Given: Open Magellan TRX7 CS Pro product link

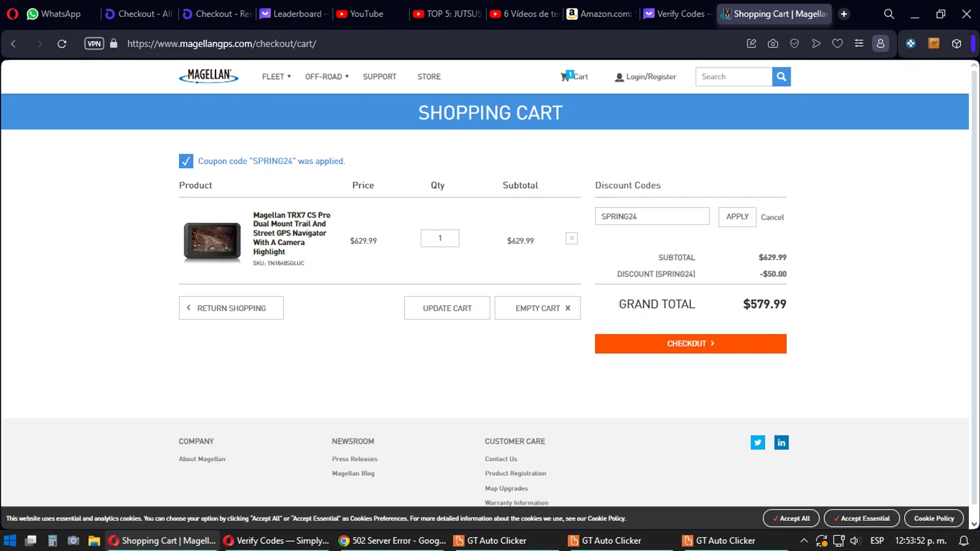Looking at the screenshot, I should [x=291, y=233].
